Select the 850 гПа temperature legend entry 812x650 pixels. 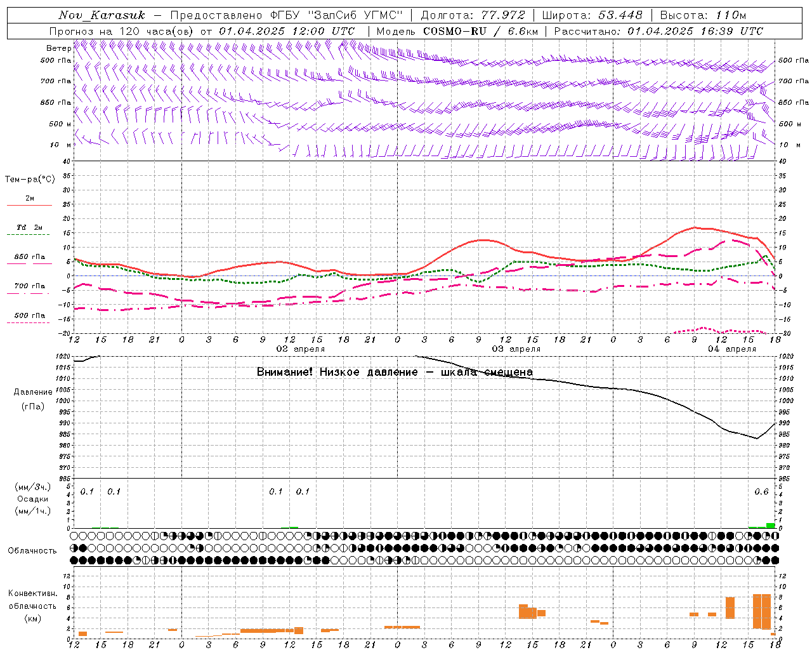(x=30, y=257)
